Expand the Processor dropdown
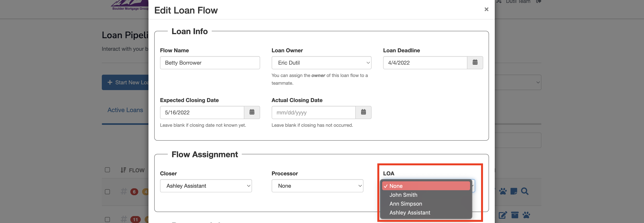644x223 pixels. (x=317, y=186)
